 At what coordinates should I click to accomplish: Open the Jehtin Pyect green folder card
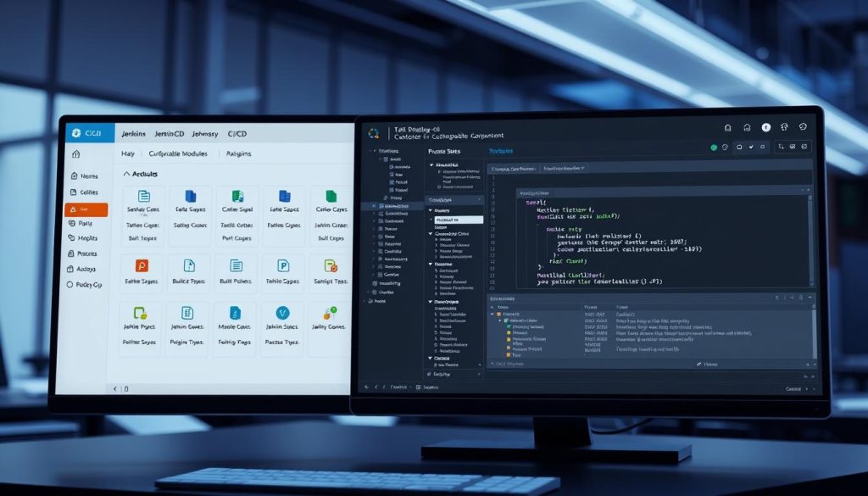[140, 314]
